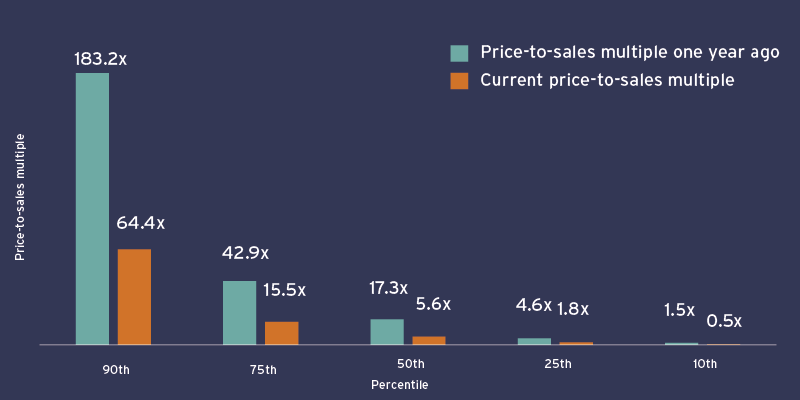Select the 17.3x data label

(x=388, y=288)
